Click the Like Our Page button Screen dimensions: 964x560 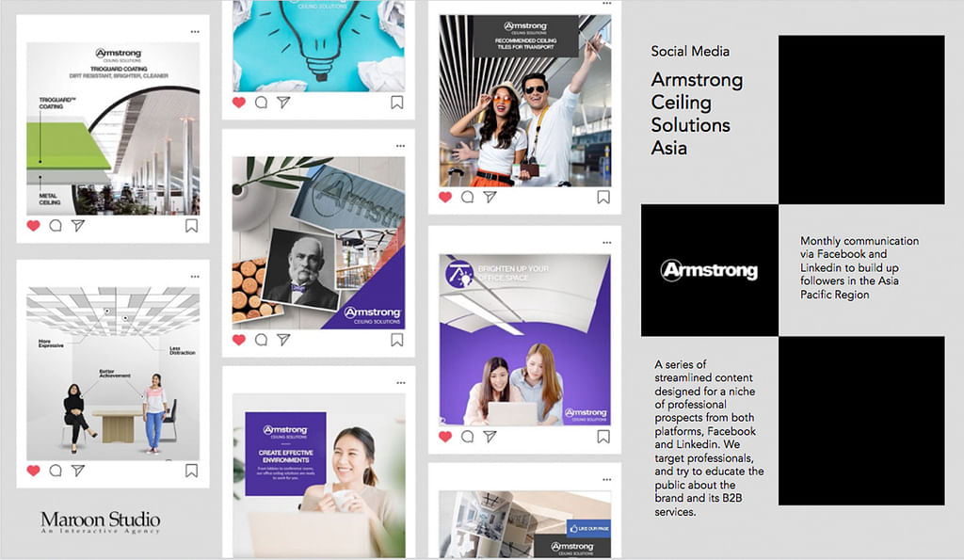click(589, 528)
